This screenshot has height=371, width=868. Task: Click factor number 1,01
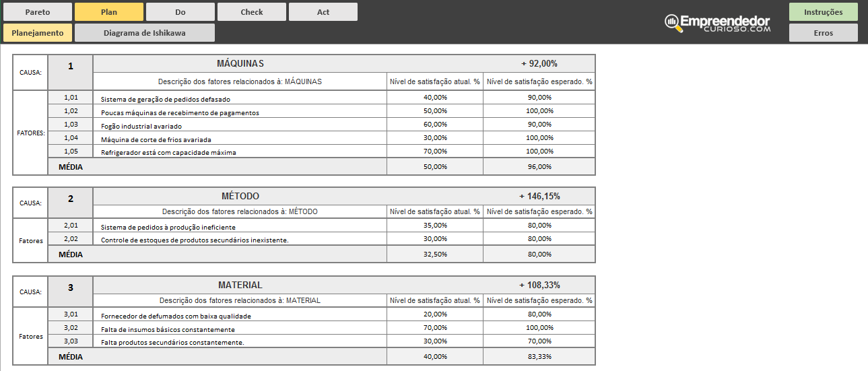tap(71, 98)
